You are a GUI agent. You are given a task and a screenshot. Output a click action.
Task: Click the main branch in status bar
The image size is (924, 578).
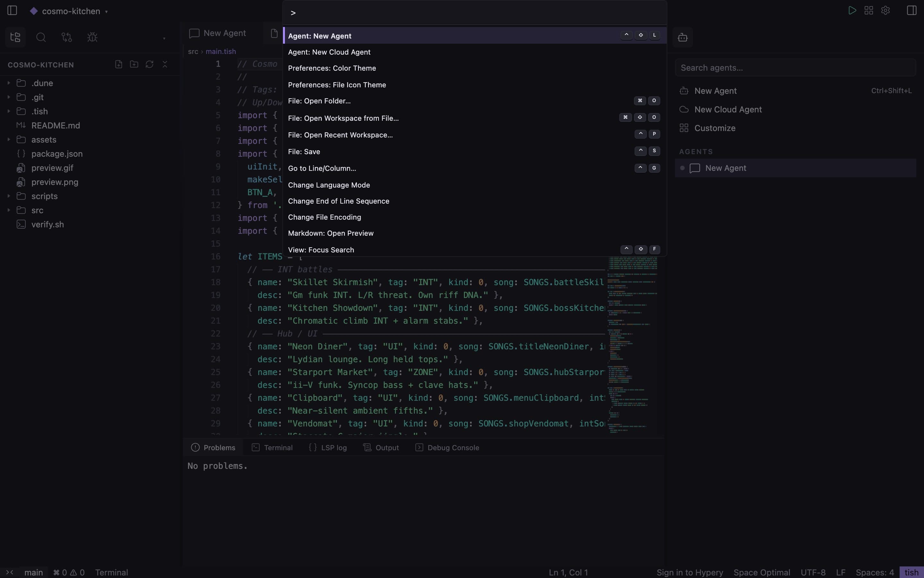point(34,572)
